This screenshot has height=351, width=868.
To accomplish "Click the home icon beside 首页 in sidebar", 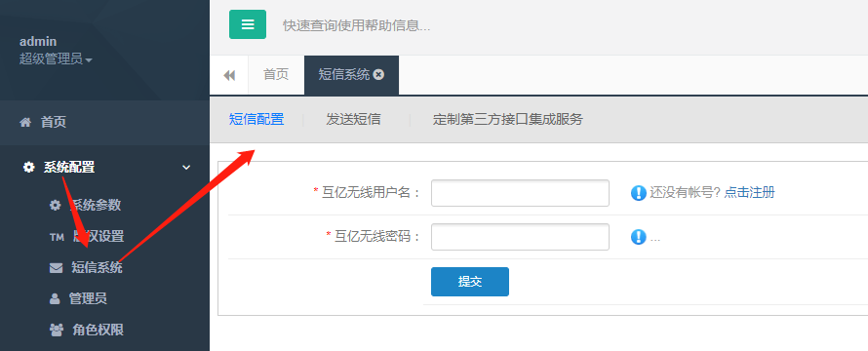I will [x=25, y=122].
